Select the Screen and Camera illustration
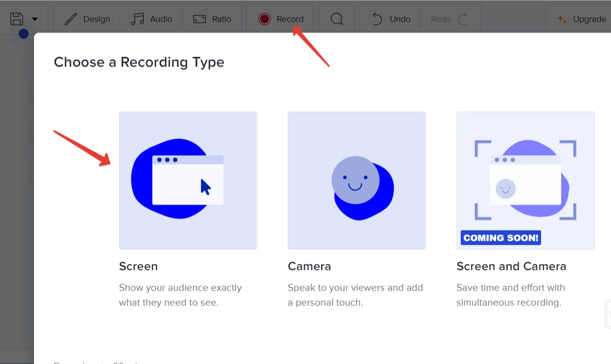 coord(525,180)
